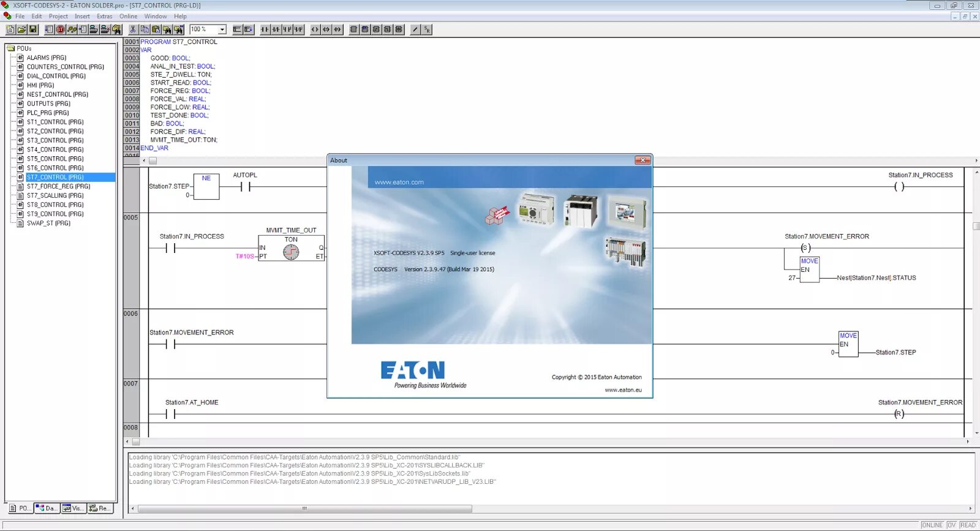980x531 pixels.
Task: Click the Find next icon
Action: (178, 29)
